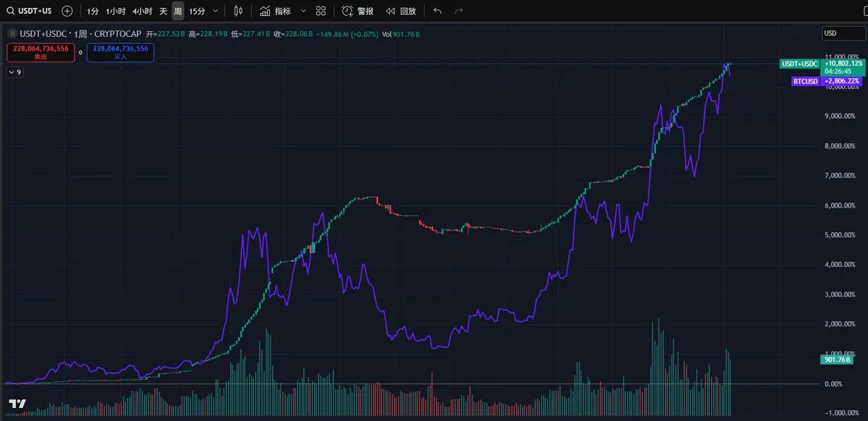Screen dimensions: 868x421
Task: Click the undo arrow
Action: coord(437,11)
